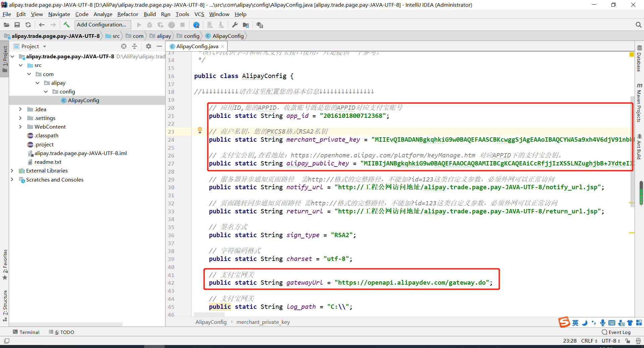Switch to the Terminal tab
The width and height of the screenshot is (644, 348).
tap(29, 332)
